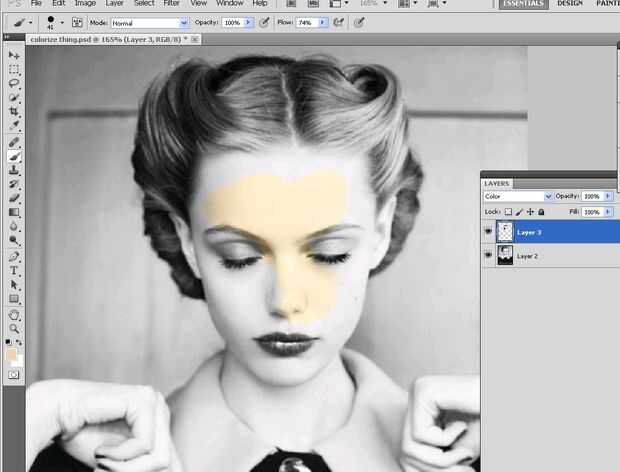Select the Zoom magnifier tool
Viewport: 620px width, 472px height.
coord(14,328)
